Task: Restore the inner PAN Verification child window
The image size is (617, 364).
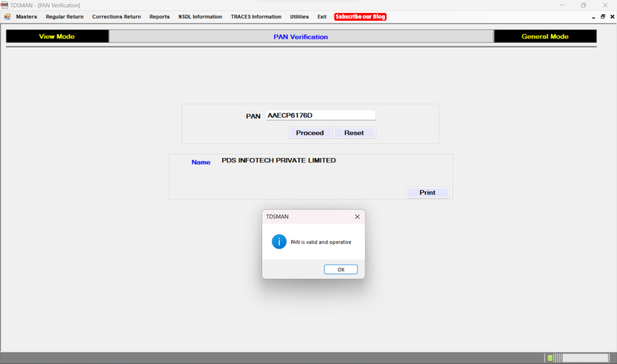Action: point(603,17)
